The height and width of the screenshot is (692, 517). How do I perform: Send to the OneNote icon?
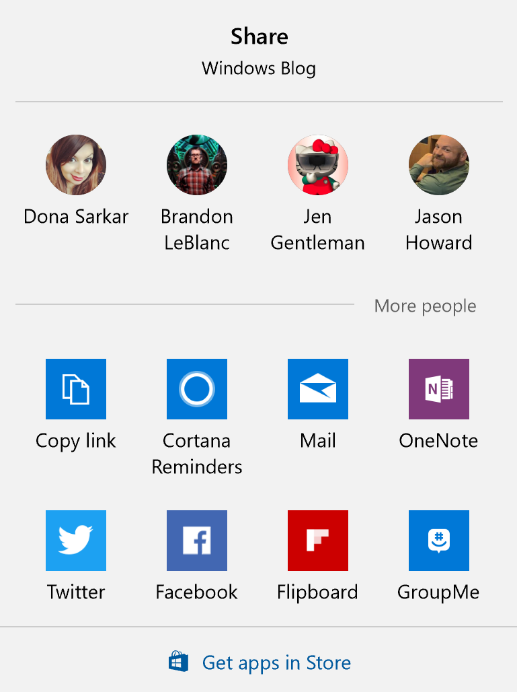coord(439,389)
